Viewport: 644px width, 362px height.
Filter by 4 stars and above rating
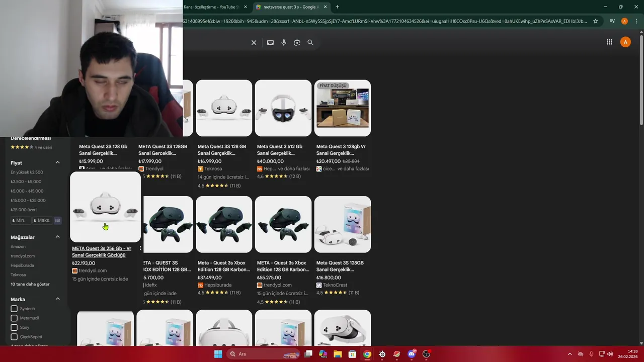(31, 147)
